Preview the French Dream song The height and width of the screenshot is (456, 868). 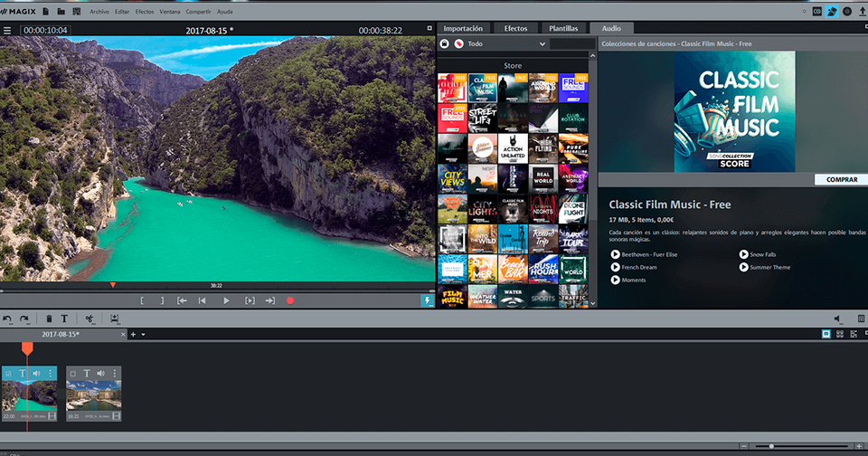click(615, 267)
